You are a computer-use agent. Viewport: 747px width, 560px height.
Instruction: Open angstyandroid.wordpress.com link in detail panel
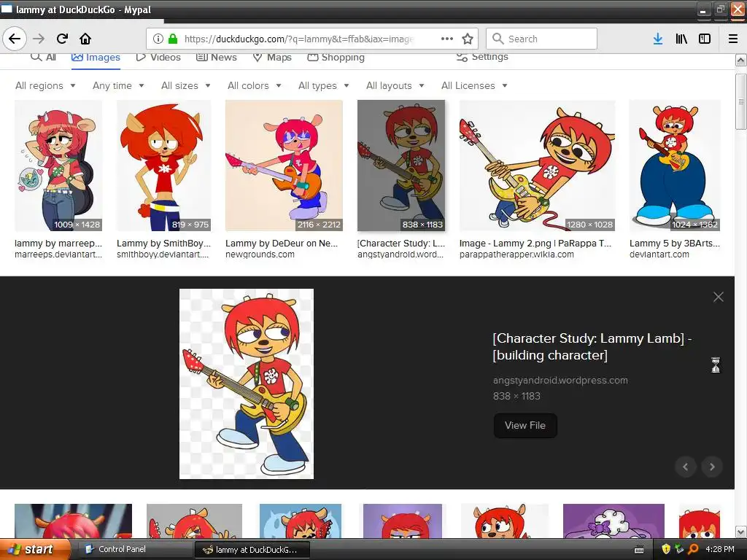[x=560, y=380]
